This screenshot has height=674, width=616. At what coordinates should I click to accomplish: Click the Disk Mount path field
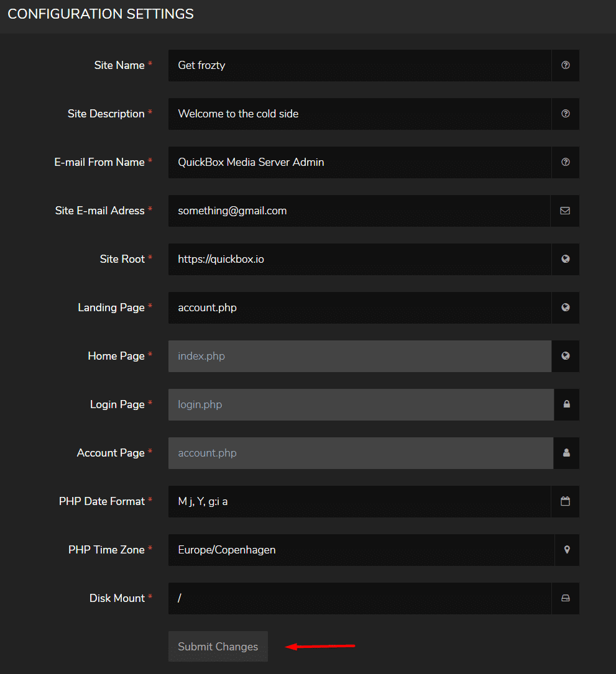pos(360,598)
